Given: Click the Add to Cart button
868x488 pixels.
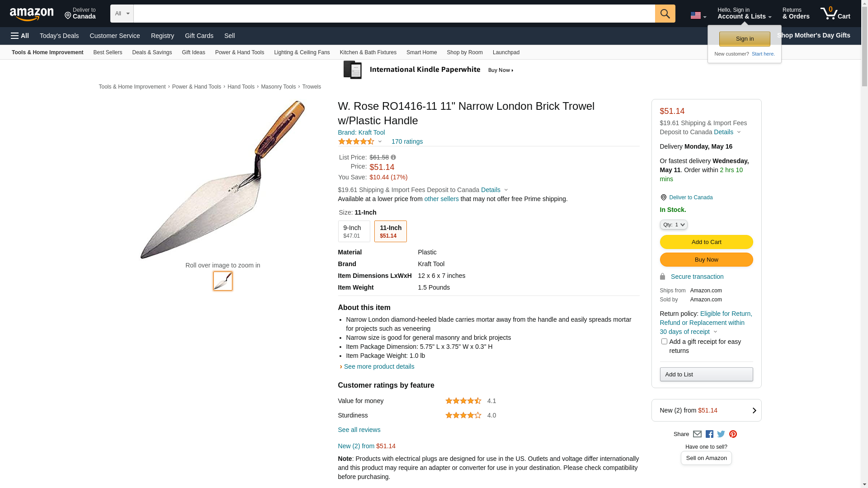Looking at the screenshot, I should click(706, 242).
